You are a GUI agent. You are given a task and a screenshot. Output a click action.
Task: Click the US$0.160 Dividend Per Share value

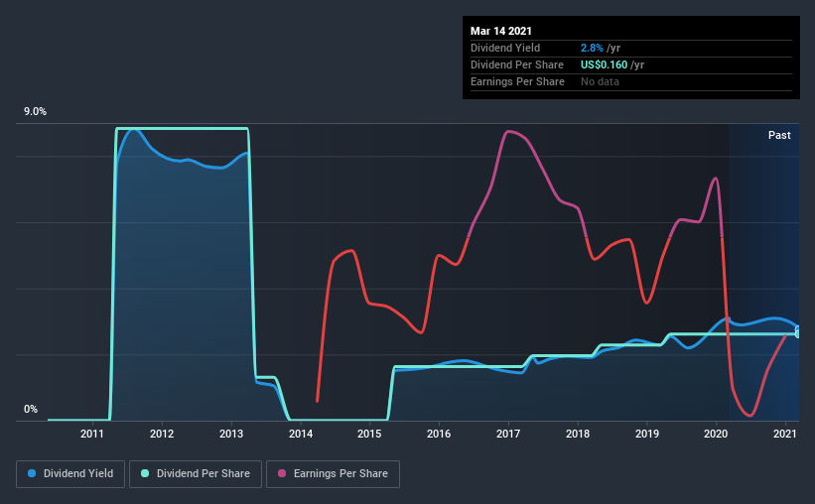pyautogui.click(x=604, y=64)
